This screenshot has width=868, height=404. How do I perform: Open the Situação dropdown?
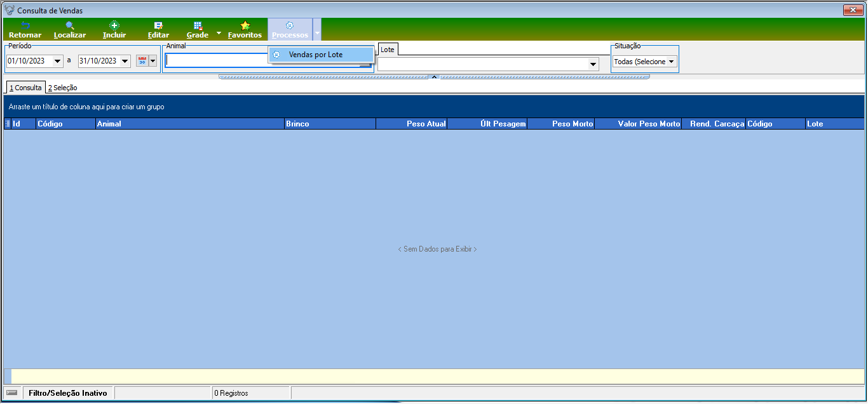click(671, 62)
